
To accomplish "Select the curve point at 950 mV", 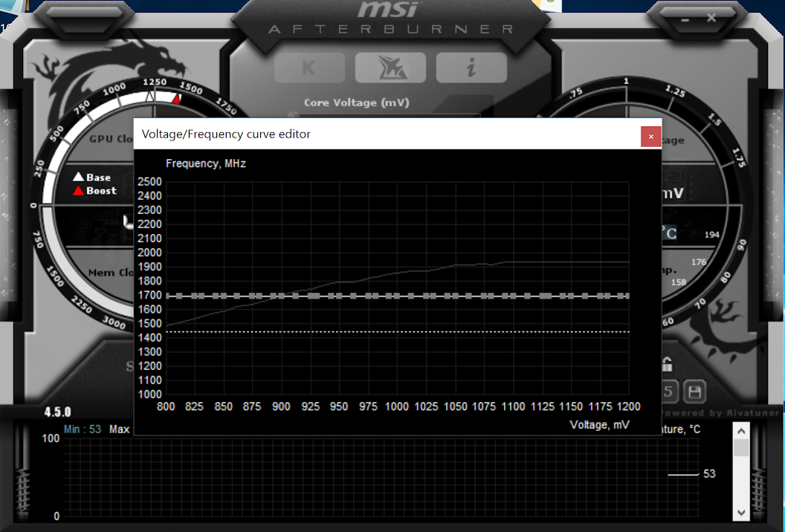I will [x=339, y=296].
